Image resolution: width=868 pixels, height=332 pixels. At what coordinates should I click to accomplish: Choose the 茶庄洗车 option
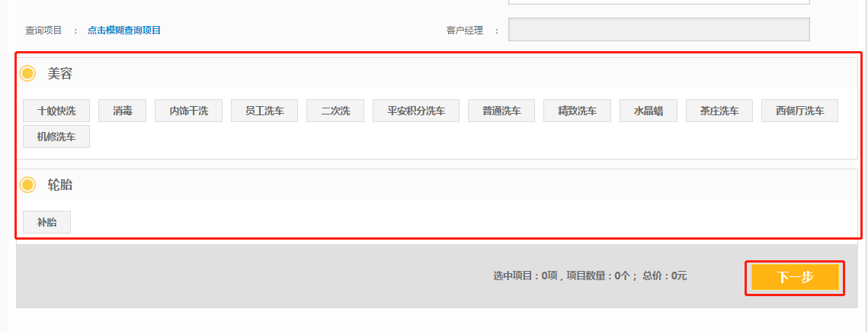pos(719,111)
